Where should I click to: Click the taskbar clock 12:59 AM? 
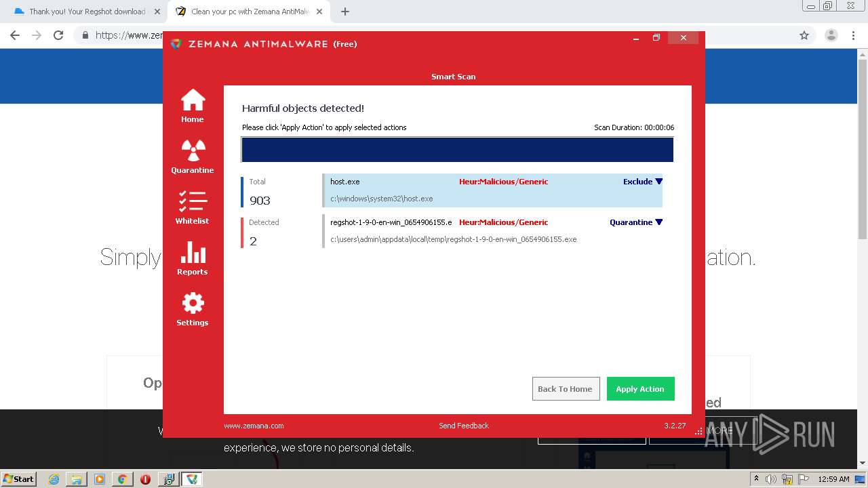click(x=833, y=479)
